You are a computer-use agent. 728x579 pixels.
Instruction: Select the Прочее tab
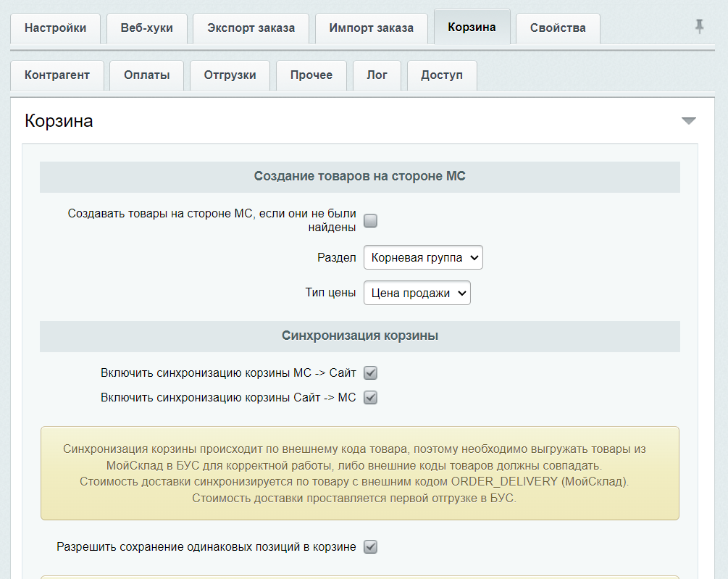(311, 75)
